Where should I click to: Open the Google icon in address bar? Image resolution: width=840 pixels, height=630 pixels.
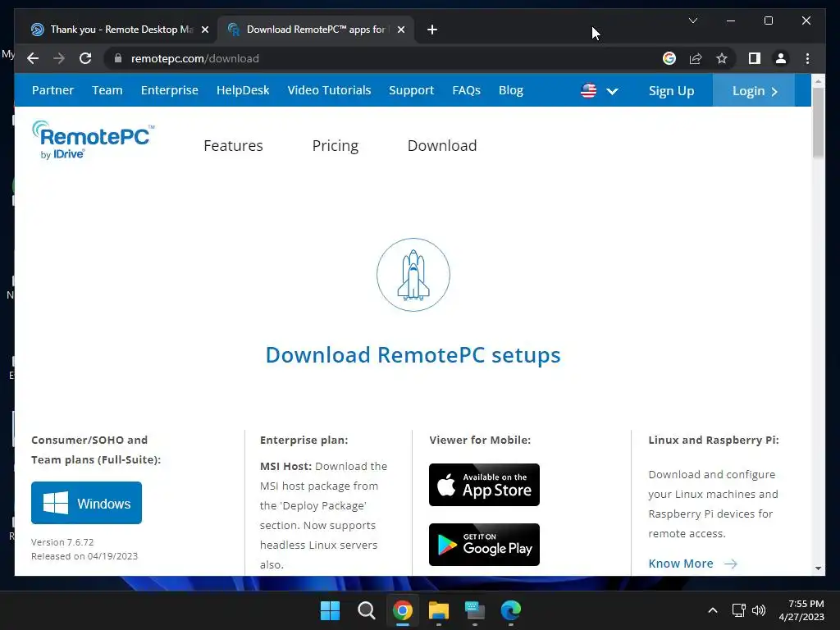pos(669,58)
